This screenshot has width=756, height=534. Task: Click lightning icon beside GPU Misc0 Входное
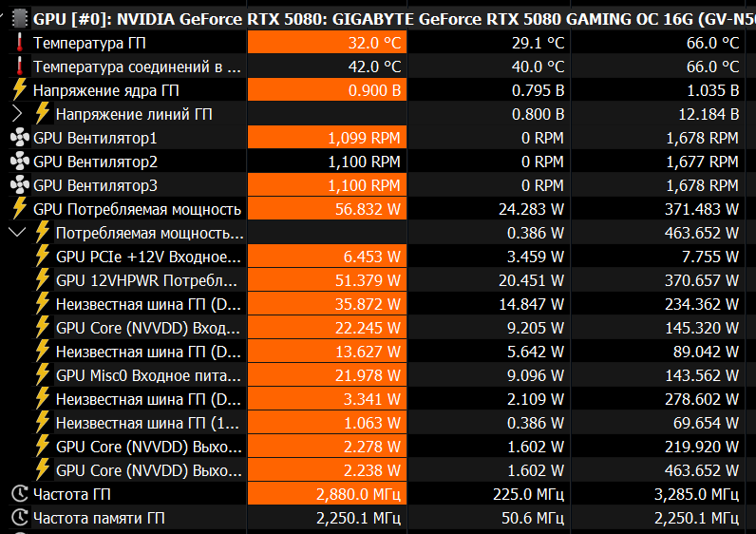pyautogui.click(x=43, y=374)
